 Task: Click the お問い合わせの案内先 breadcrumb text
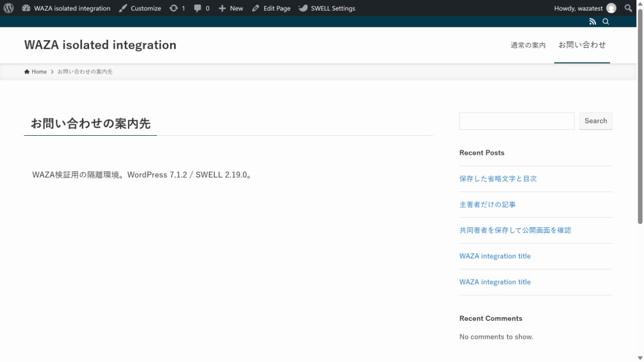coord(85,72)
